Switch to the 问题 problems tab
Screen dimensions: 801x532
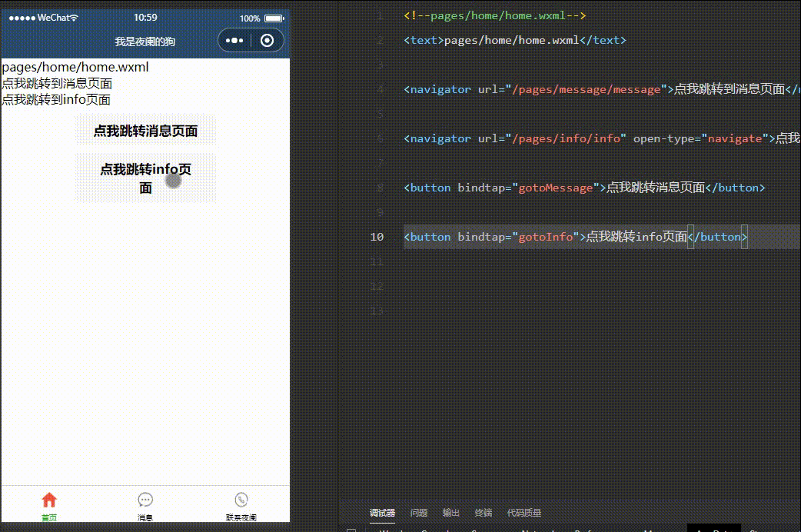[x=419, y=513]
